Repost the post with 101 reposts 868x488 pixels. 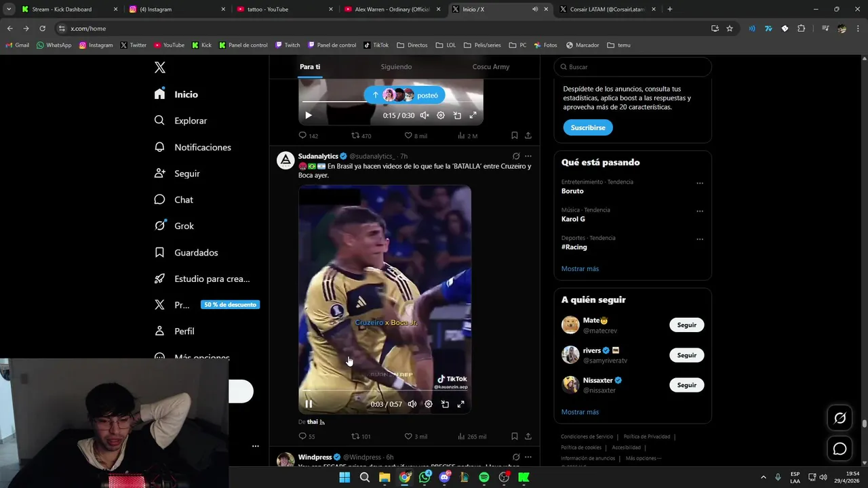(361, 436)
